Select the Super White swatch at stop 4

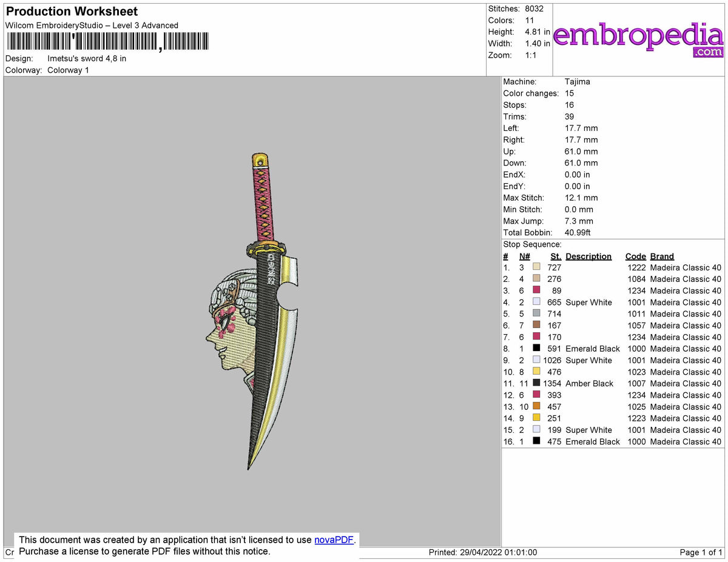click(538, 302)
